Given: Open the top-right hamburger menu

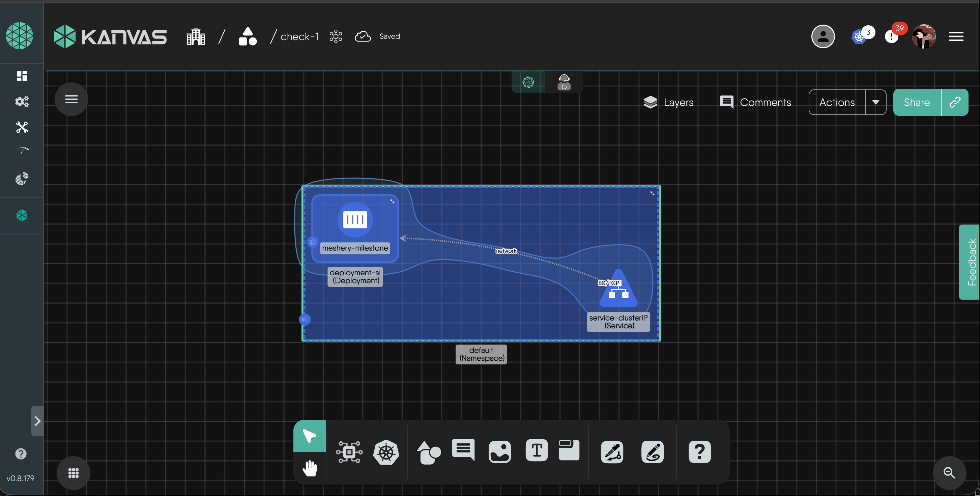Looking at the screenshot, I should (x=956, y=36).
